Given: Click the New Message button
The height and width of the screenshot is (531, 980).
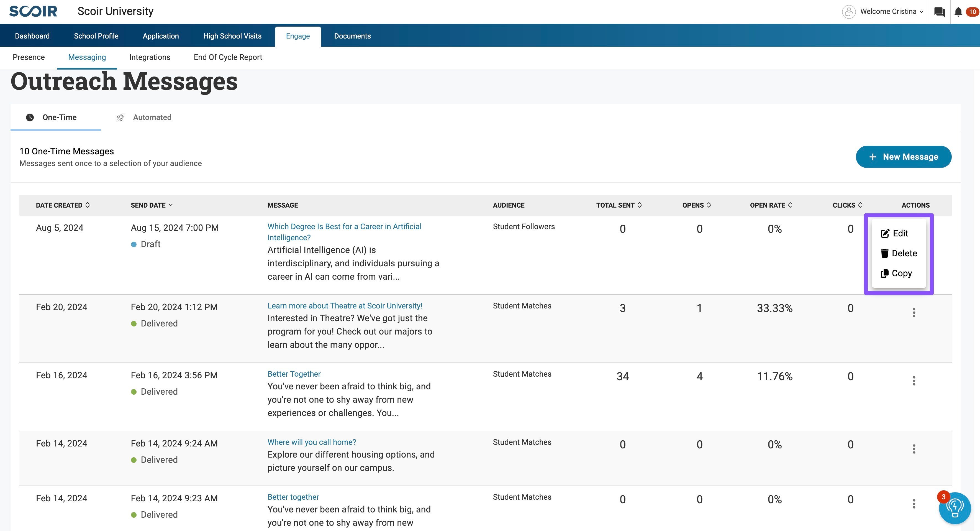Looking at the screenshot, I should click(x=903, y=157).
